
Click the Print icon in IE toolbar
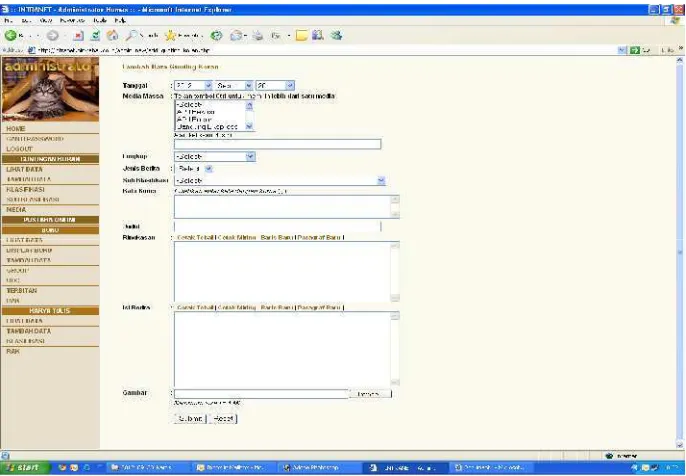click(x=258, y=36)
